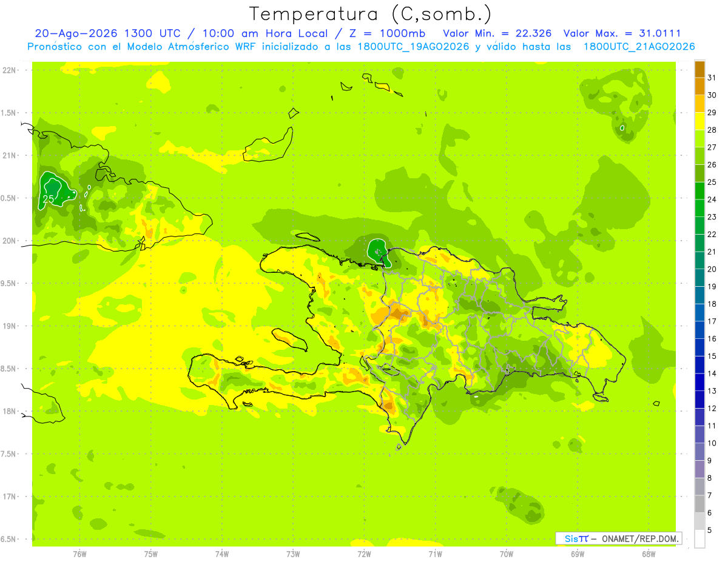The width and height of the screenshot is (728, 562).
Task: Click the "19N" latitude label
Action: pyautogui.click(x=8, y=326)
